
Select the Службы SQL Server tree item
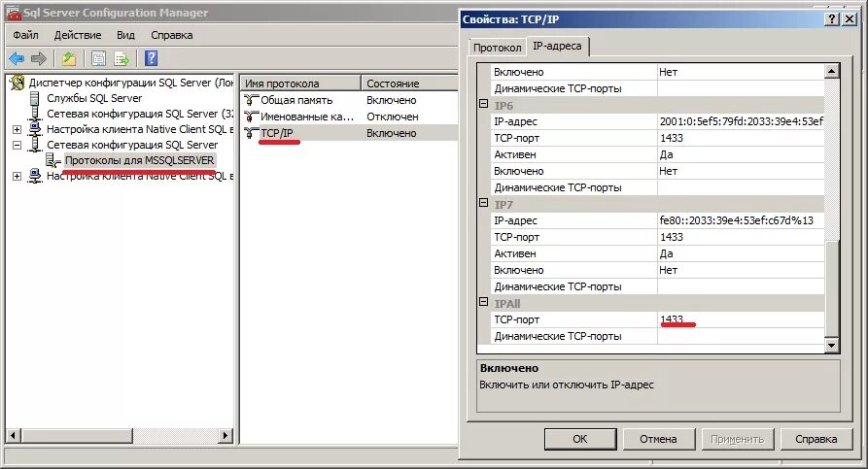pos(94,98)
